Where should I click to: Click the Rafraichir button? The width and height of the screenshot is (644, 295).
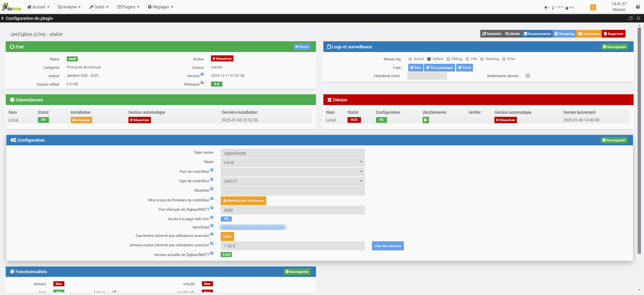(492, 34)
